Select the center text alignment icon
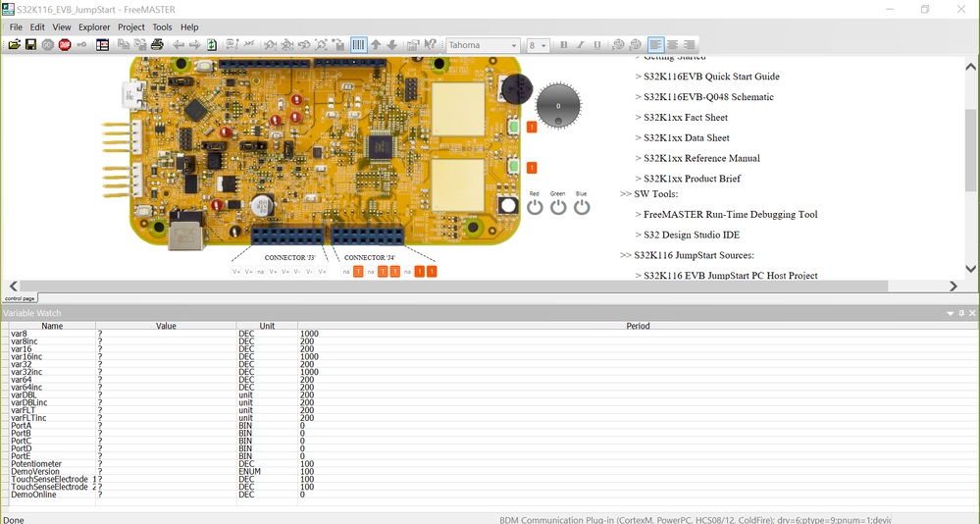 (x=673, y=45)
